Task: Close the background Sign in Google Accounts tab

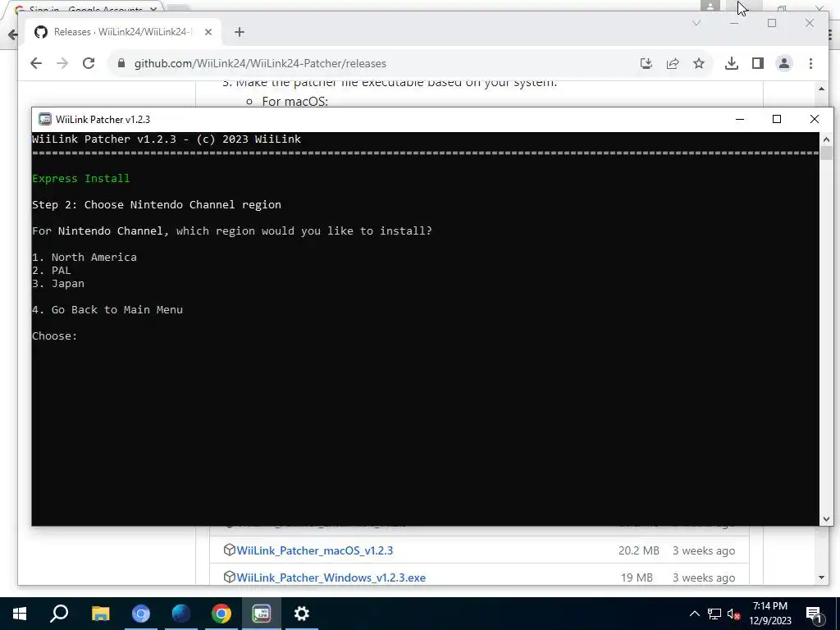Action: click(x=153, y=8)
